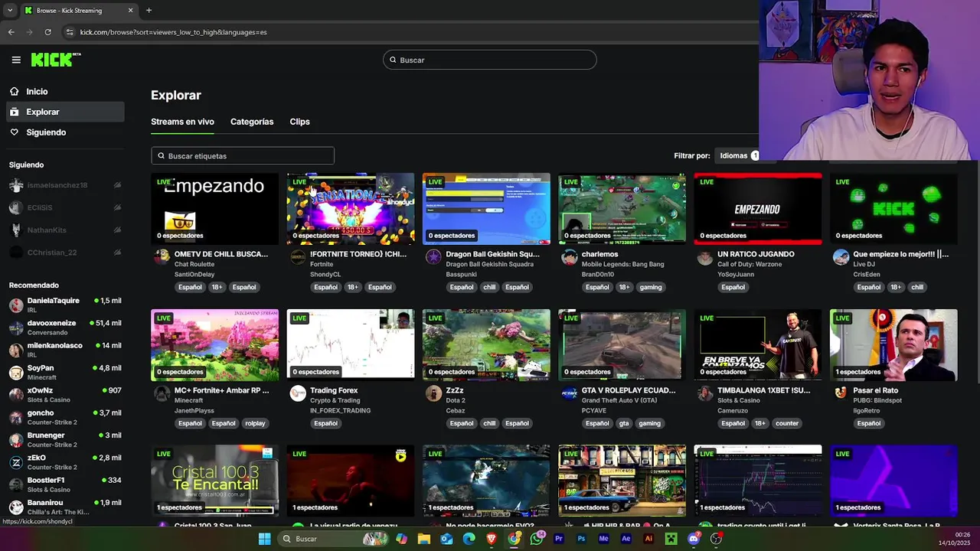Click the KICK logo

55,60
